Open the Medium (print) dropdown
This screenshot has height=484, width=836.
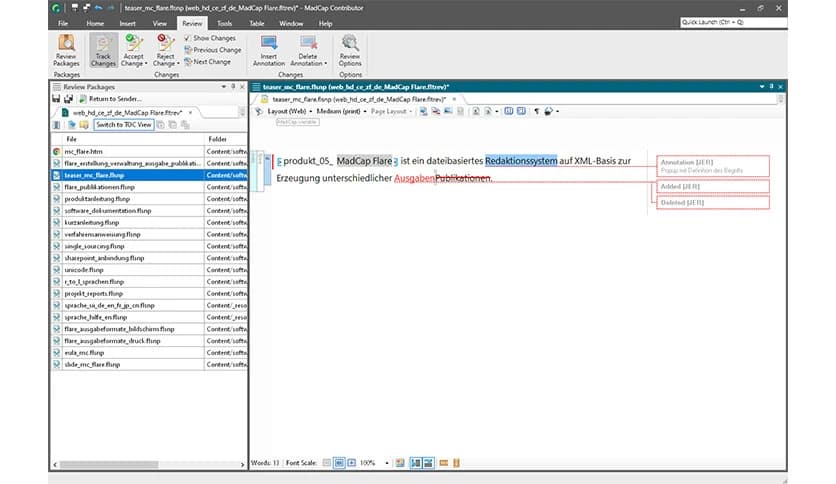341,111
